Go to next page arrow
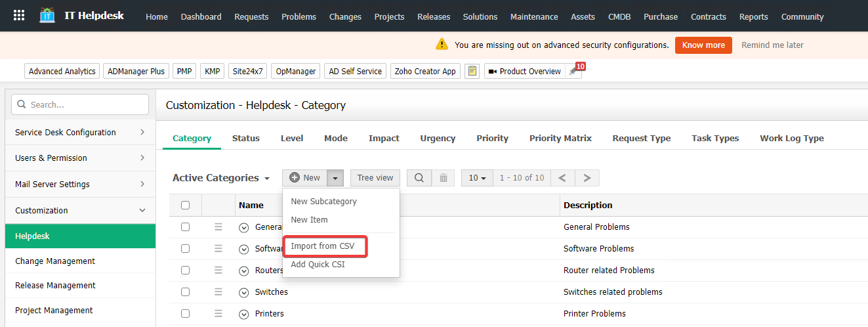This screenshot has width=868, height=327. coord(587,178)
